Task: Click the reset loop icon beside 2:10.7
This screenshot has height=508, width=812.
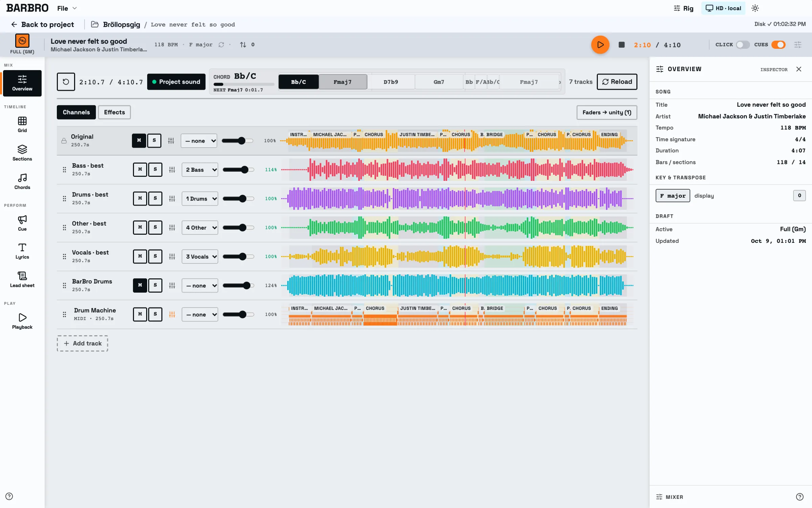Action: point(66,82)
